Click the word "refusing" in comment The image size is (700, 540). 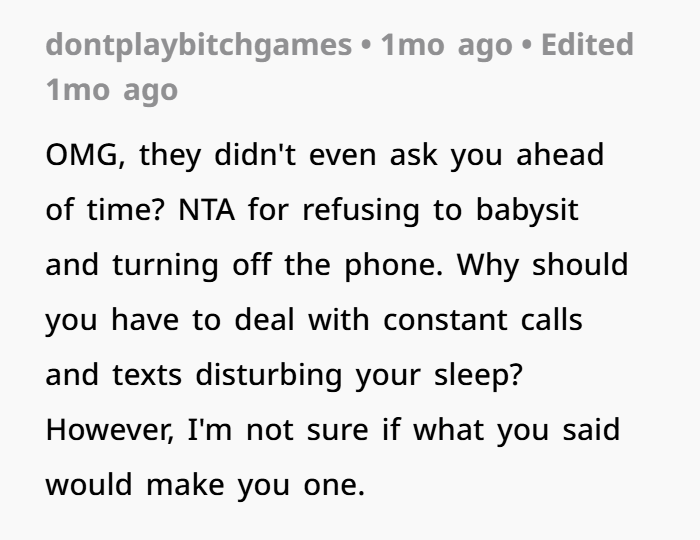coord(361,211)
